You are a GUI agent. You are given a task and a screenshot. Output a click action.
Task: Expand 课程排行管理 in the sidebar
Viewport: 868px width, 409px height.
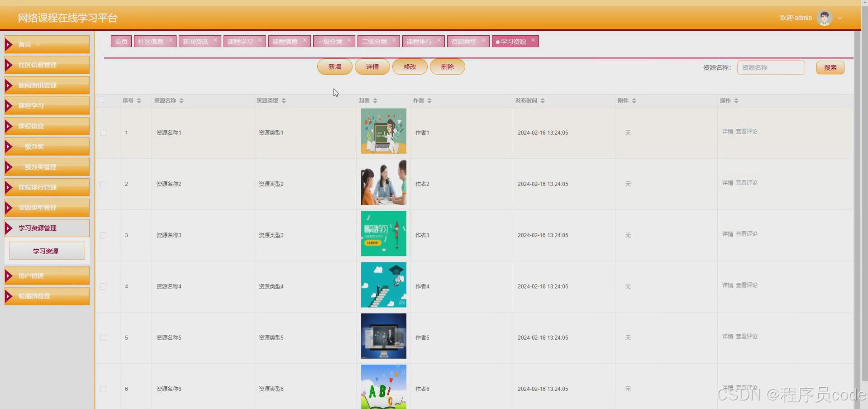[47, 187]
